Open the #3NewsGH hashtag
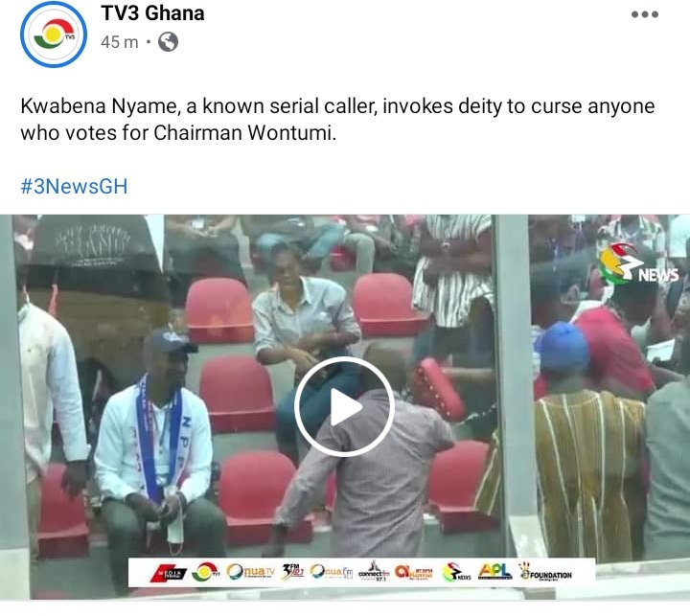This screenshot has width=690, height=616. (x=74, y=187)
